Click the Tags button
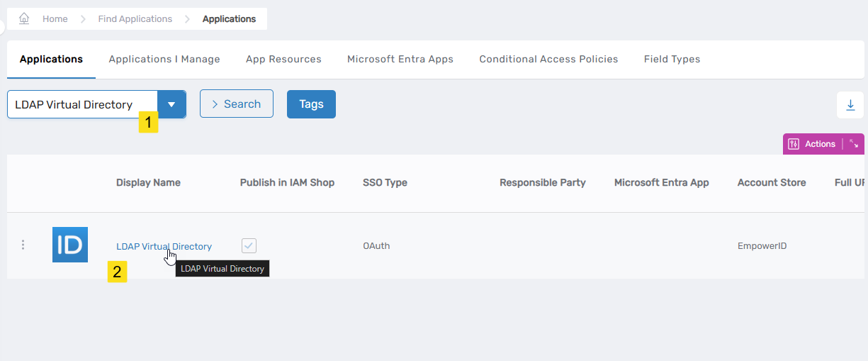 tap(311, 104)
